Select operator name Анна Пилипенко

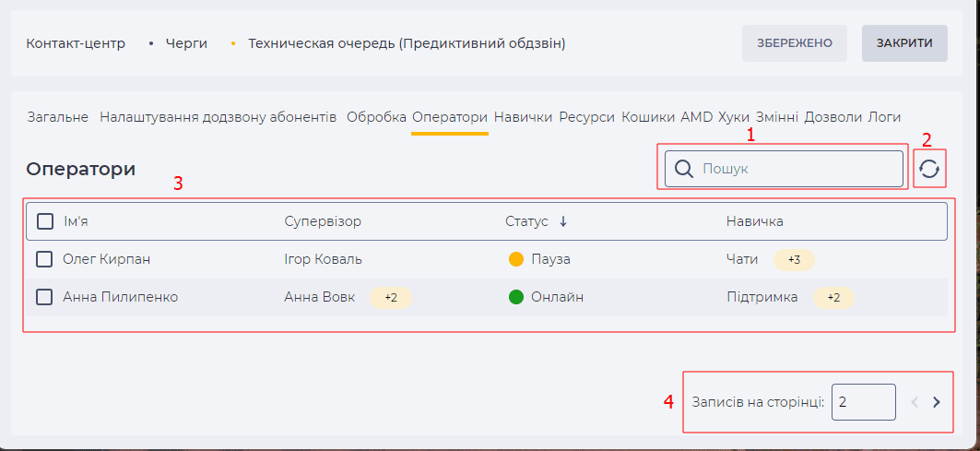[121, 297]
